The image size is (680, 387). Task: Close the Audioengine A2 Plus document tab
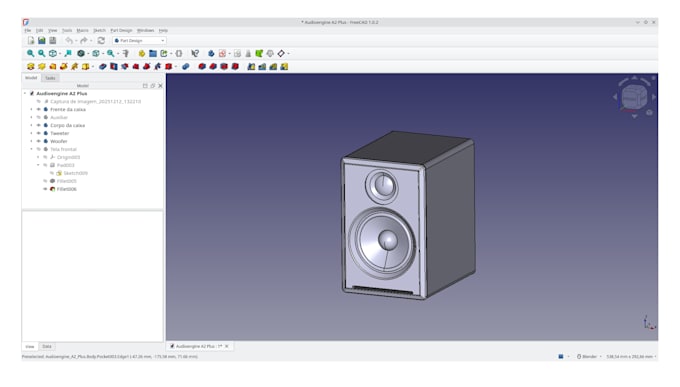(x=227, y=346)
